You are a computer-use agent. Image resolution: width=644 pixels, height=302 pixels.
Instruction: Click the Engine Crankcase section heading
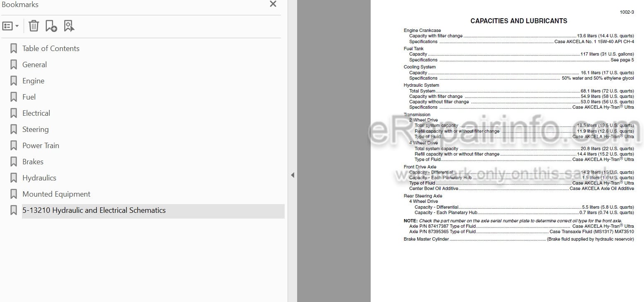422,30
